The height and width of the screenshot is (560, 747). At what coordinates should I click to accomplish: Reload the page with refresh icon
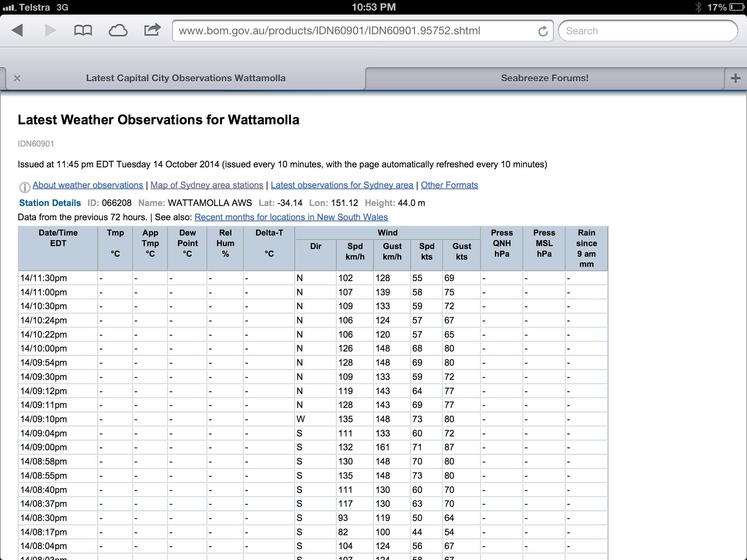pyautogui.click(x=543, y=31)
